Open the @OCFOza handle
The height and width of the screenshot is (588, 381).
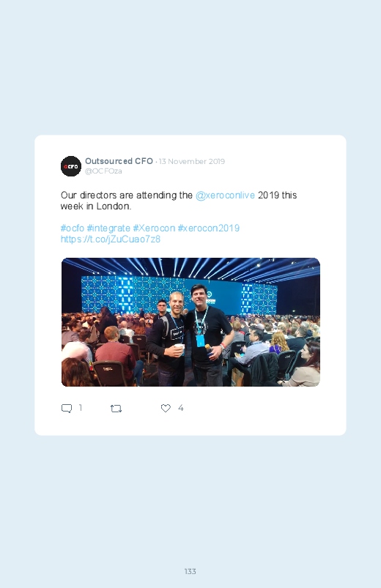tap(103, 171)
